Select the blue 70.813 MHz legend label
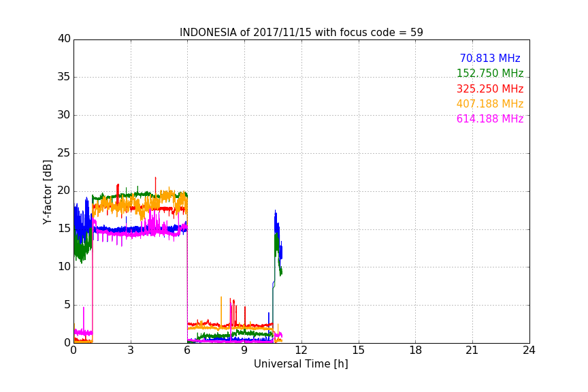Screen dimensions: 588x392 coord(490,58)
